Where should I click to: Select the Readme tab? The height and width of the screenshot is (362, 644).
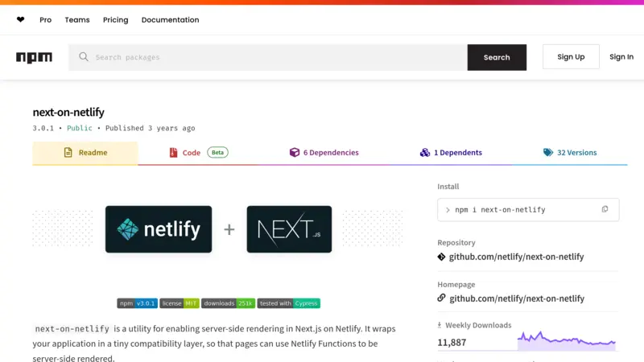point(85,153)
